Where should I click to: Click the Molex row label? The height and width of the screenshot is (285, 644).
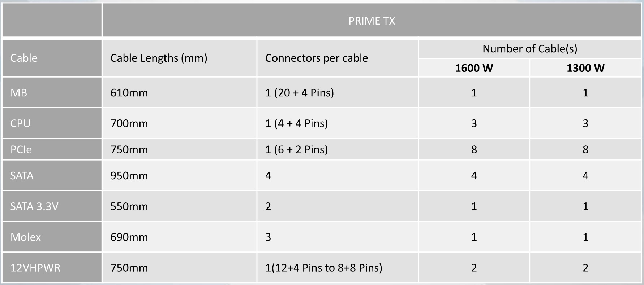(26, 237)
